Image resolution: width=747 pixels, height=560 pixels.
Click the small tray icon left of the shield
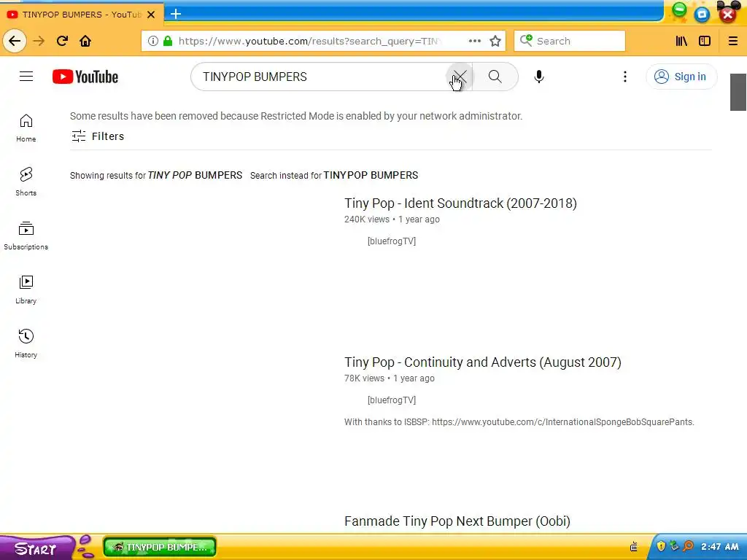coord(634,547)
